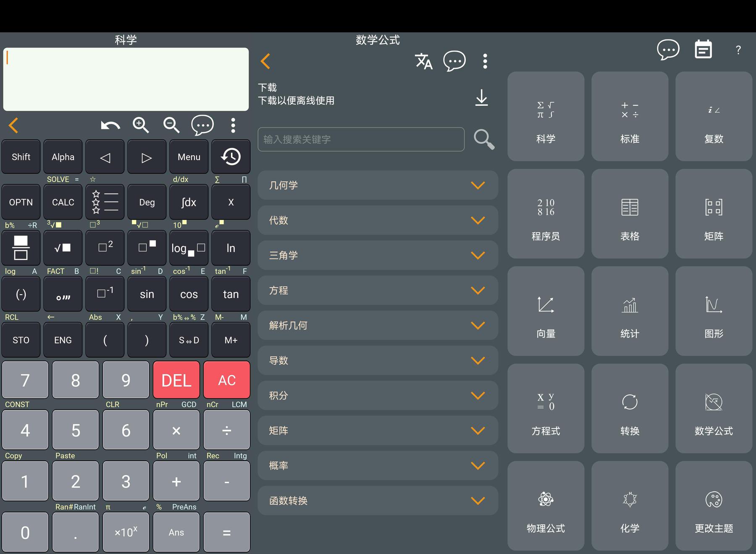
Task: Expand the 几何学 category
Action: tap(378, 185)
